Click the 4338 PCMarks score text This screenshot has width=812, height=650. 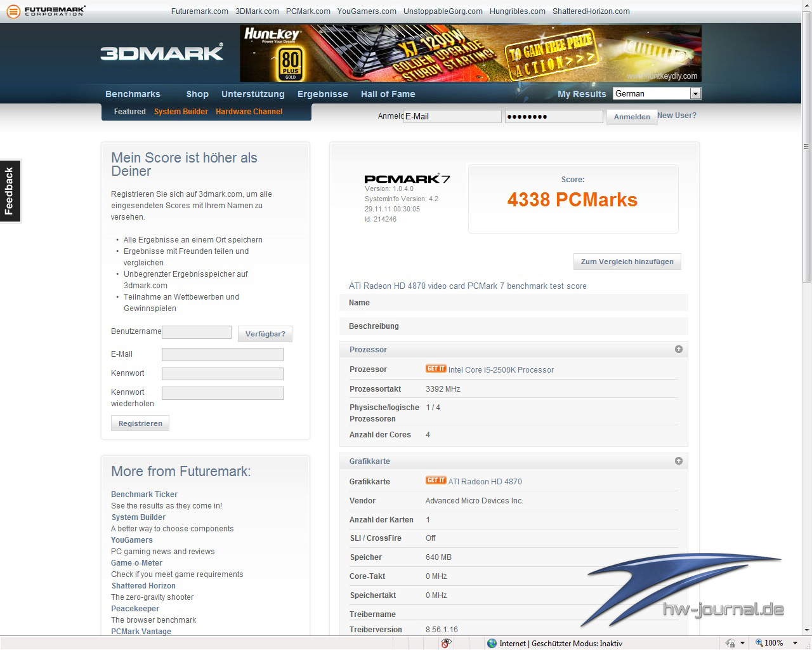(x=572, y=200)
